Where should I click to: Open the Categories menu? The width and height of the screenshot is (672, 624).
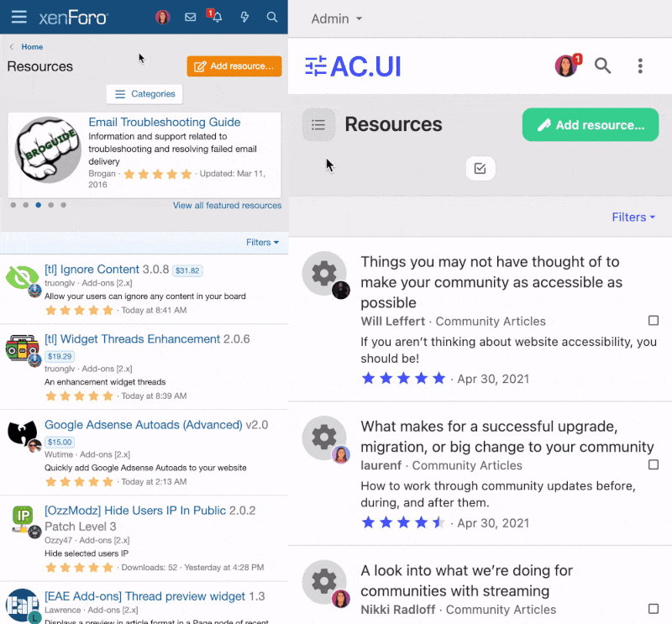pos(144,94)
